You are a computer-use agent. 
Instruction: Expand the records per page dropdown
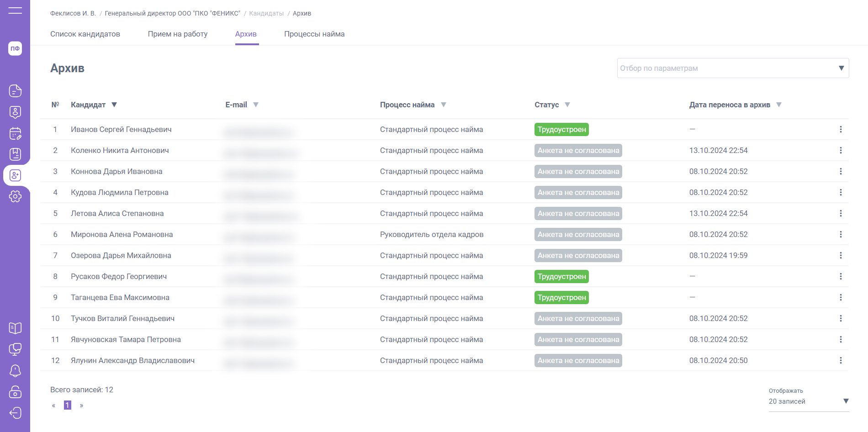tap(846, 401)
